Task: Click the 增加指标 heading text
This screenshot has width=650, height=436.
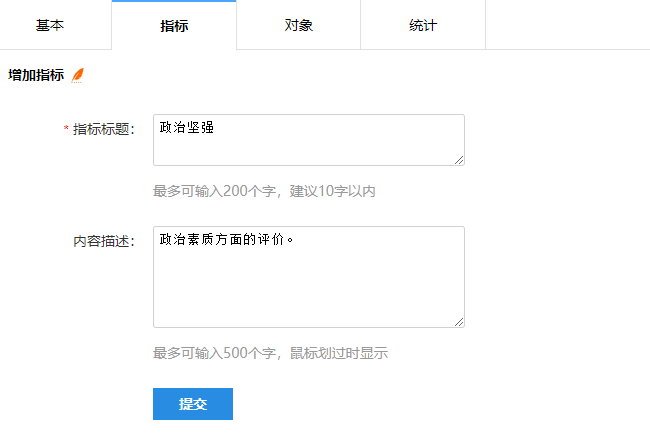Action: pos(36,75)
